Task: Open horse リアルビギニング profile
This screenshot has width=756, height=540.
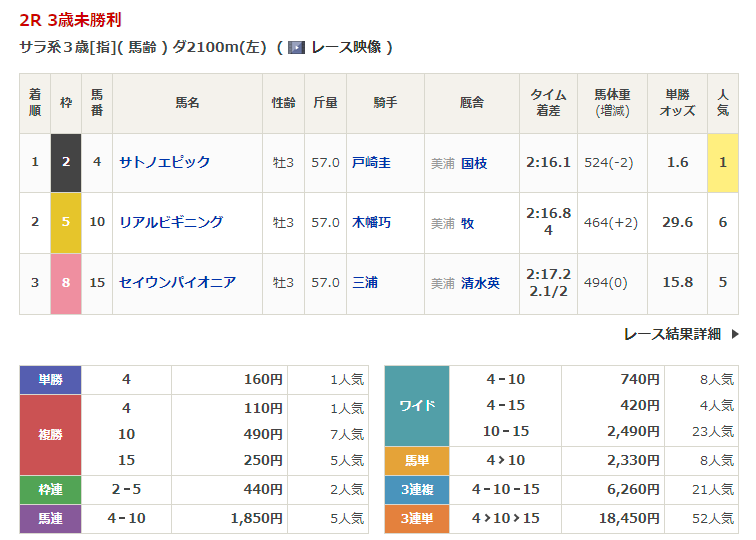Action: tap(171, 222)
